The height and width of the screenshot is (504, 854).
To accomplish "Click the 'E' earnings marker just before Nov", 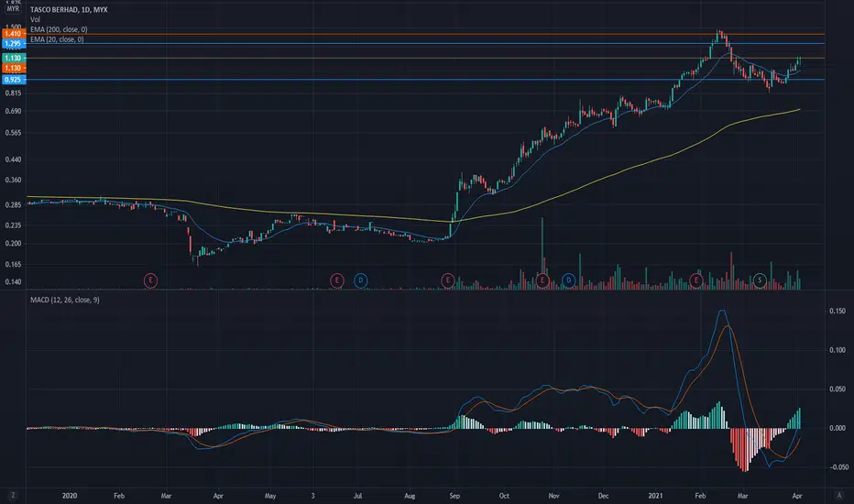I will click(x=542, y=281).
